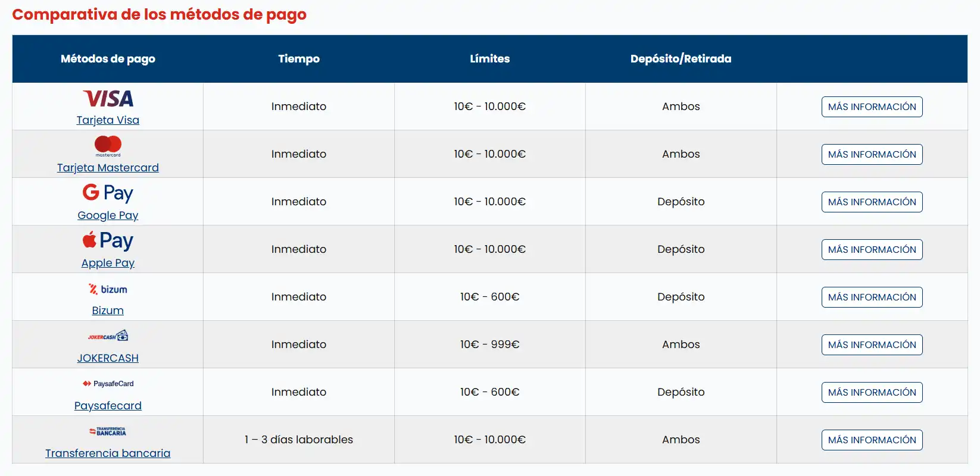This screenshot has width=980, height=476.
Task: Open Más Información in Google Pay row
Action: pos(872,202)
